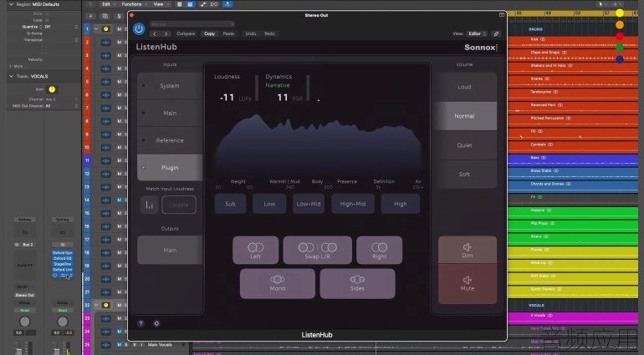The height and width of the screenshot is (355, 644).
Task: Click the loop icon on Kick region
Action: pyautogui.click(x=544, y=39)
